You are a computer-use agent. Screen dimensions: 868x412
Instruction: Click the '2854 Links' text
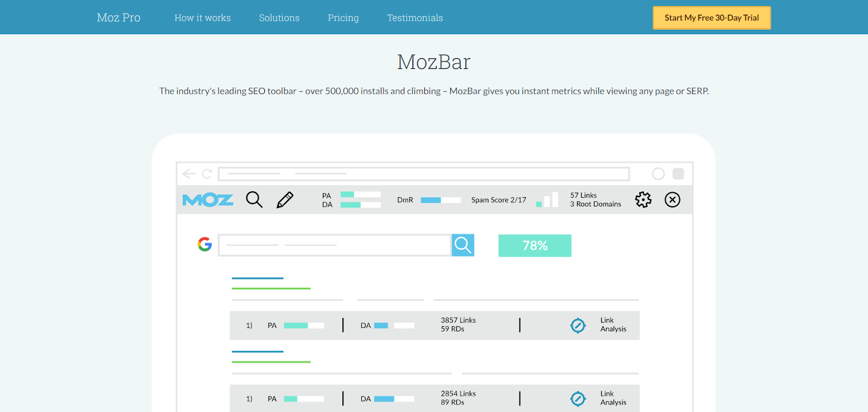[x=458, y=394]
